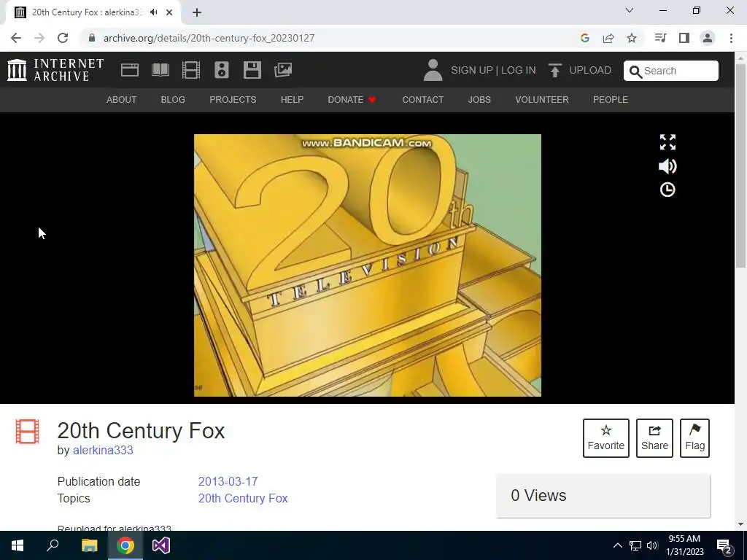Click the Chrome icon on taskbar
Viewport: 747px width, 560px height.
point(125,545)
